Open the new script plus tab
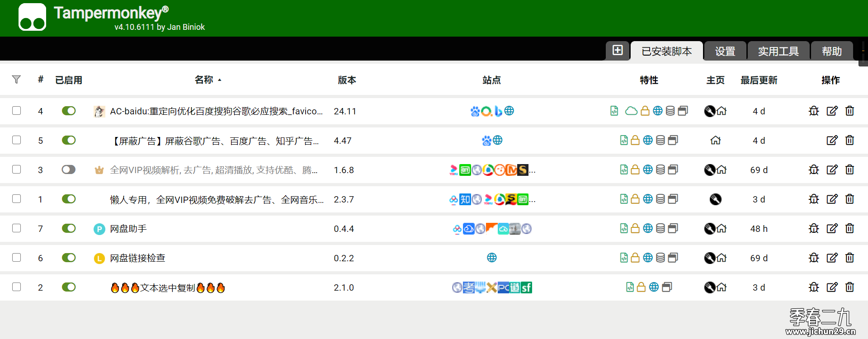The height and width of the screenshot is (339, 868). [x=618, y=50]
